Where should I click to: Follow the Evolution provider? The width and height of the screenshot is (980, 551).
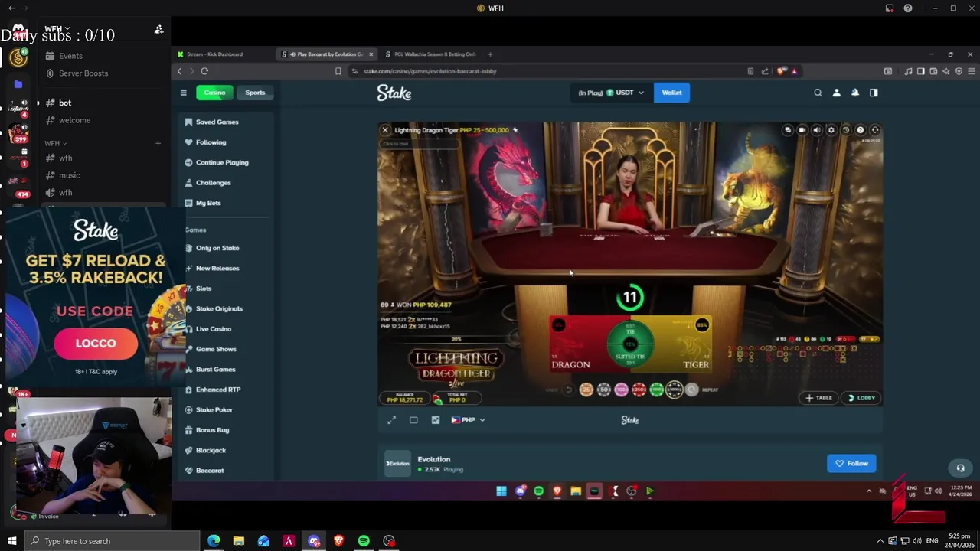(x=851, y=463)
